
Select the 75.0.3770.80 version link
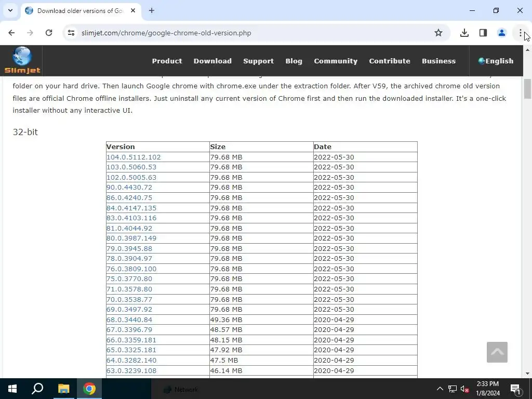129,279
